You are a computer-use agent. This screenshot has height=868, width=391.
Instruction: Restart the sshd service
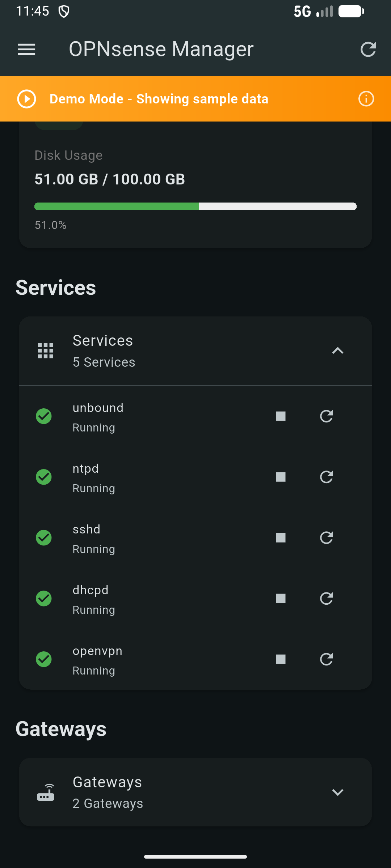pyautogui.click(x=326, y=538)
